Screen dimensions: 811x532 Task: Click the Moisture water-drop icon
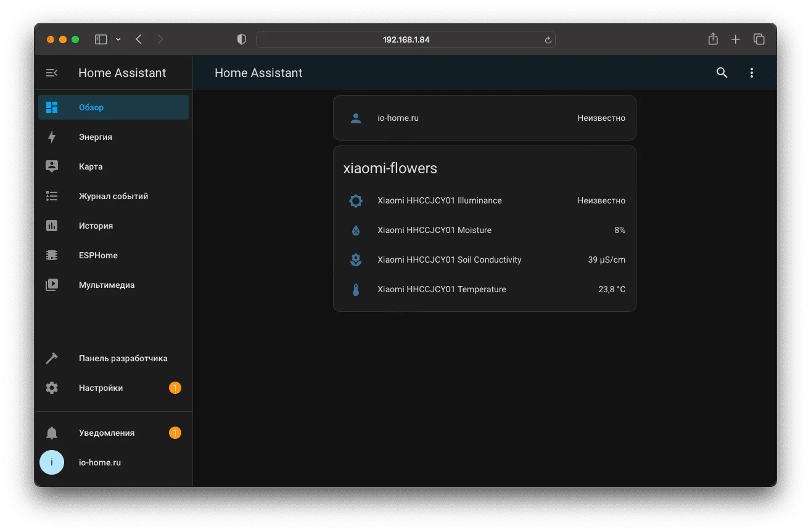click(x=356, y=230)
